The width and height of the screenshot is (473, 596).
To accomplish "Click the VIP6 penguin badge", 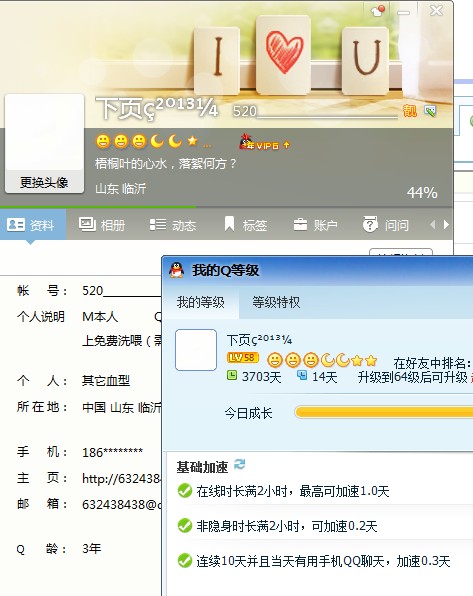I will tap(264, 143).
